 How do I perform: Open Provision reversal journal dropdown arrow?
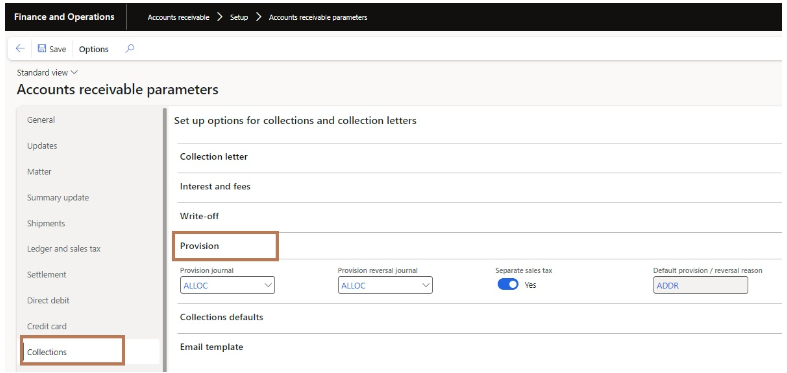tap(426, 285)
